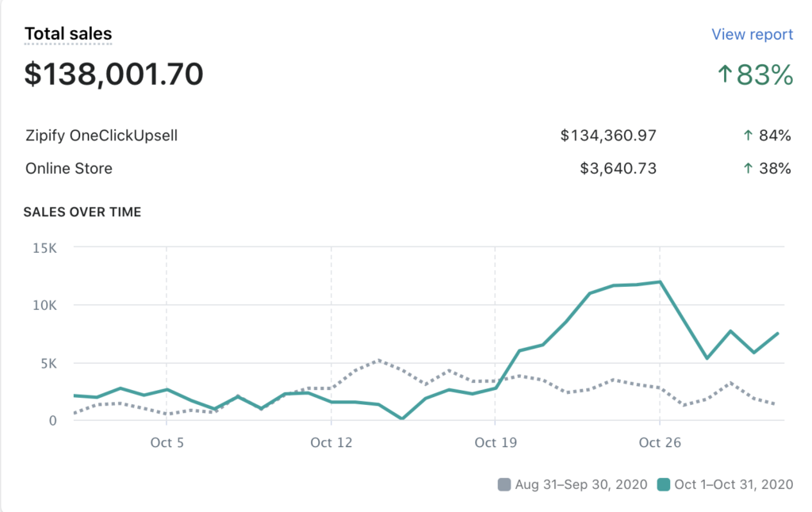This screenshot has width=812, height=512.
Task: Click the Oct 26 axis label
Action: point(660,442)
